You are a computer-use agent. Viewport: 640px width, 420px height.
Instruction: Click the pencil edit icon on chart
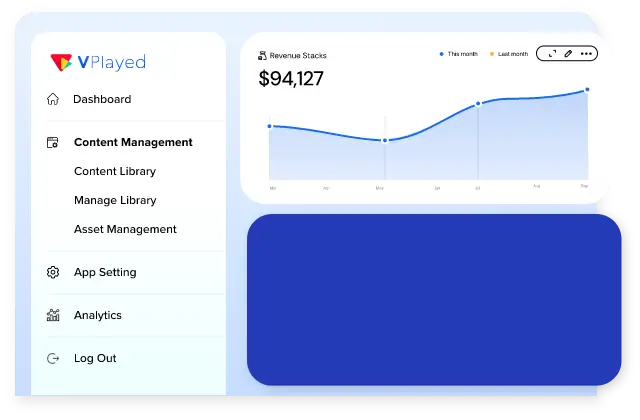(x=568, y=54)
